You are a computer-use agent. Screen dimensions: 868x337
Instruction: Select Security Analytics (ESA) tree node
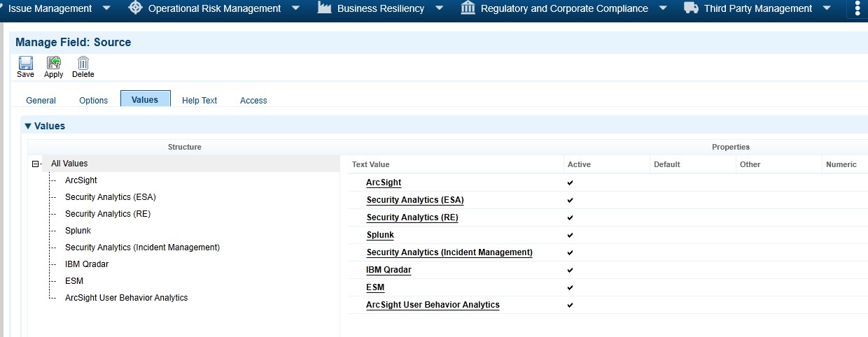click(x=110, y=197)
